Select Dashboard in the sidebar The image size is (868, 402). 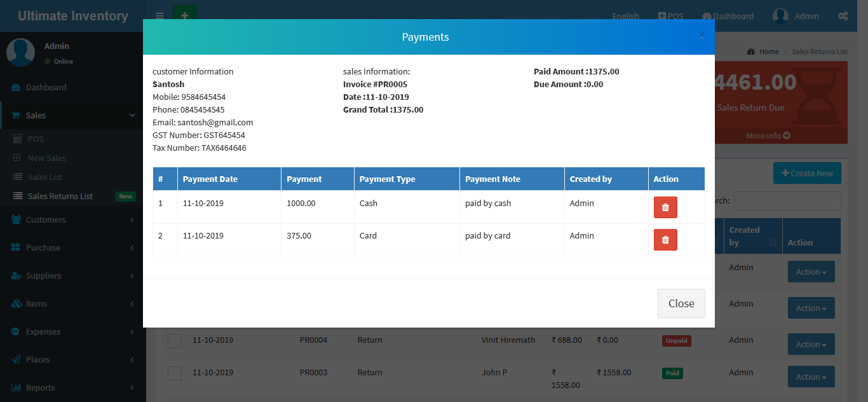point(46,87)
